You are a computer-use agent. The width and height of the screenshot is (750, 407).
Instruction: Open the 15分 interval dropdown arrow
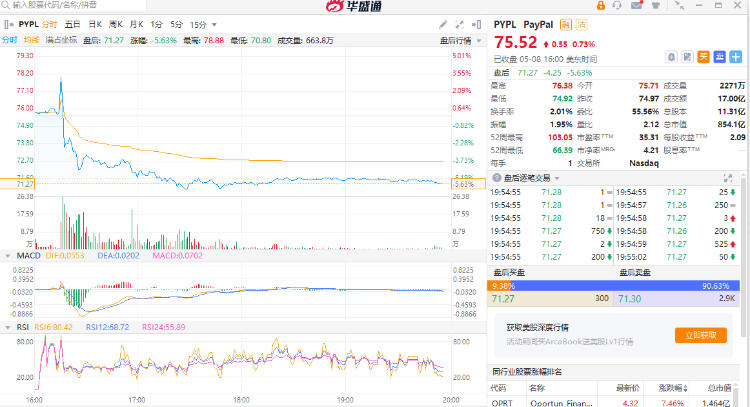214,25
